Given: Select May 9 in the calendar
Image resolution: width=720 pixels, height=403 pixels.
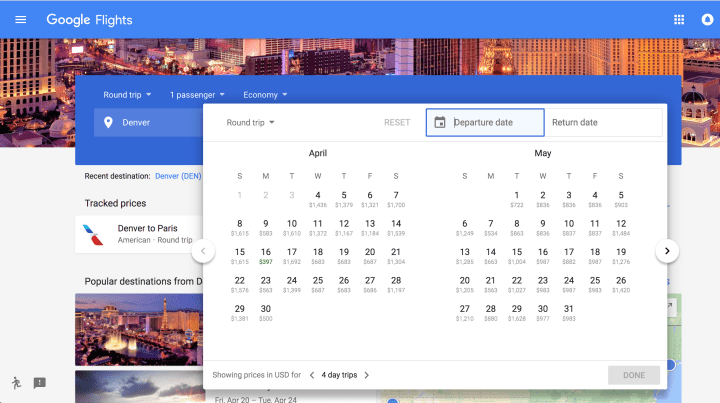Looking at the screenshot, I should pyautogui.click(x=543, y=228).
